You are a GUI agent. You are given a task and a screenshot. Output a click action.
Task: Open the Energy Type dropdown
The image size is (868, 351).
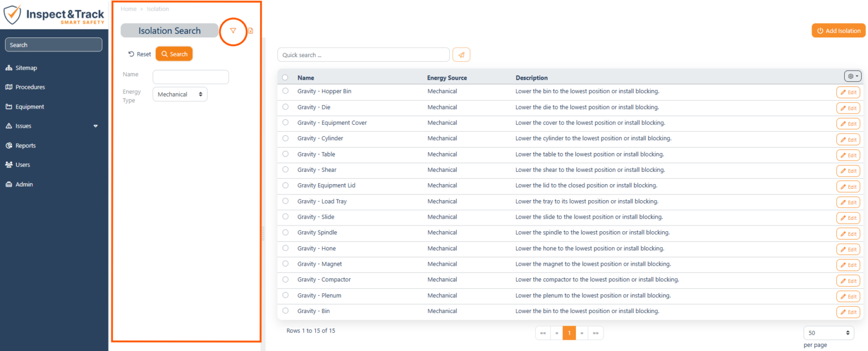pyautogui.click(x=180, y=94)
